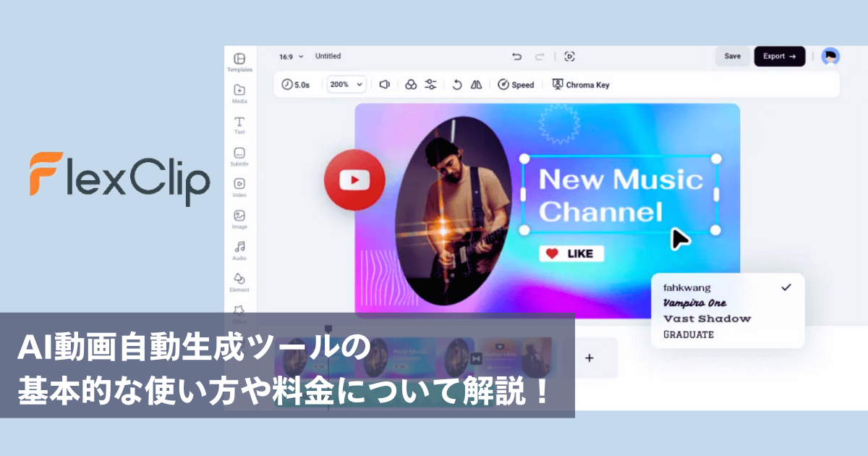This screenshot has height=456, width=868.
Task: Click the flip mirror icon
Action: pos(476,85)
